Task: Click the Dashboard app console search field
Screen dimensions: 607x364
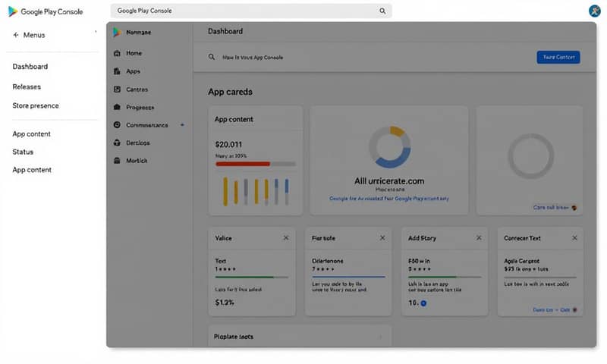Action: pyautogui.click(x=364, y=58)
